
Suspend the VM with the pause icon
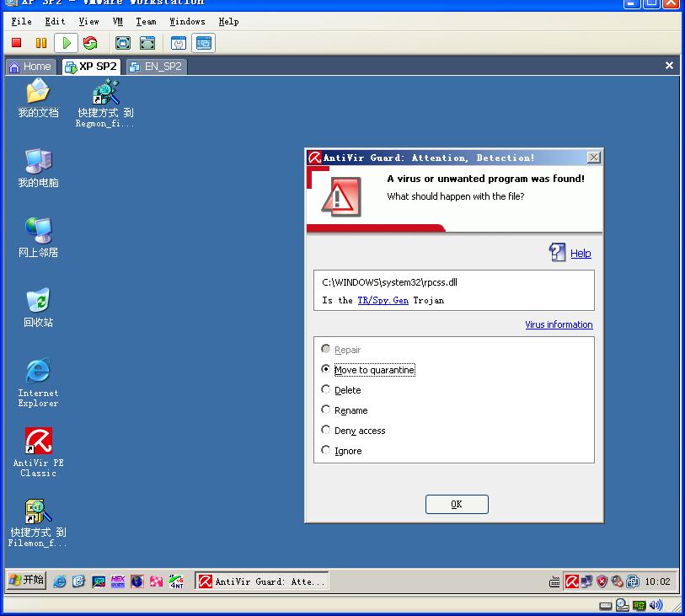click(41, 43)
